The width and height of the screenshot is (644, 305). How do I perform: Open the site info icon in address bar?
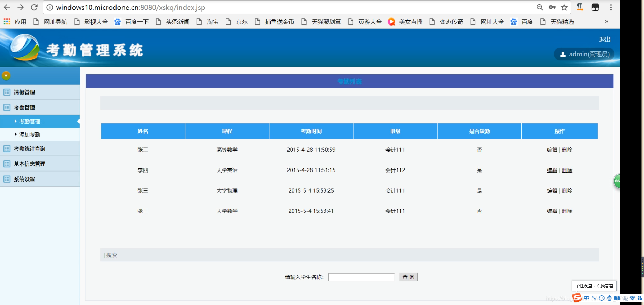coord(50,7)
